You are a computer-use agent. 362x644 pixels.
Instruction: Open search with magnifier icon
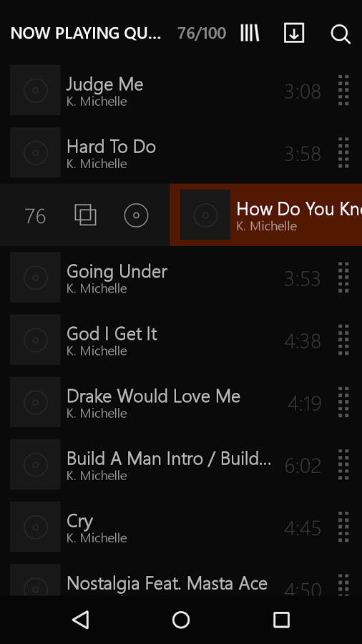coord(341,34)
